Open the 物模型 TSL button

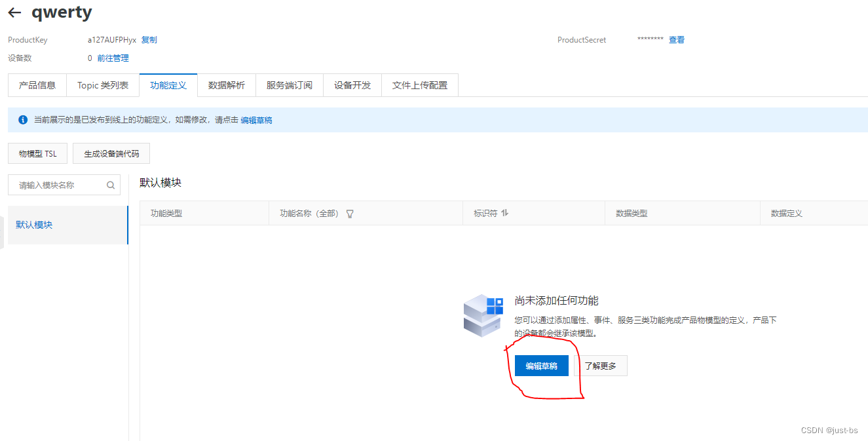37,154
